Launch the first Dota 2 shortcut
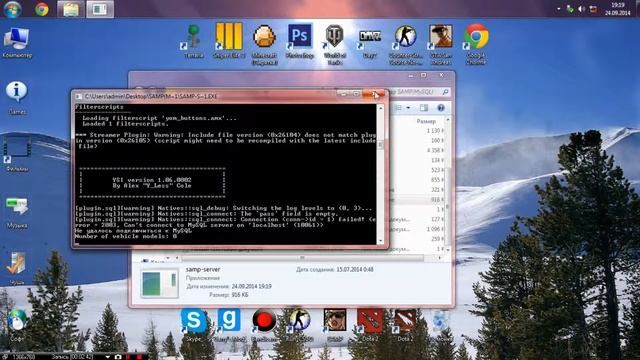 370,324
